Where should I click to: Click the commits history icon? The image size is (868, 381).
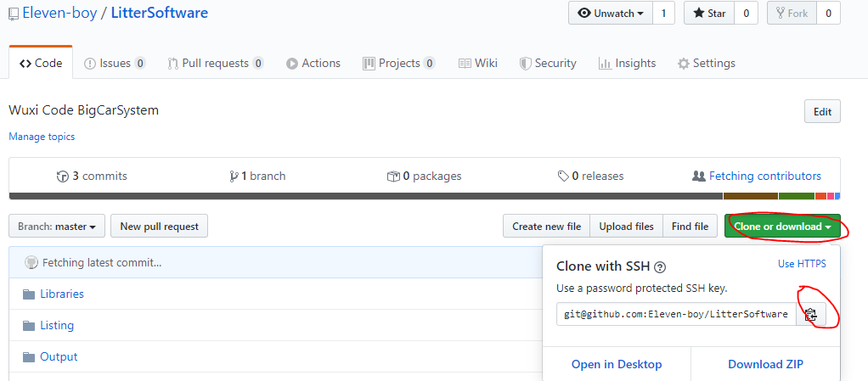[62, 176]
